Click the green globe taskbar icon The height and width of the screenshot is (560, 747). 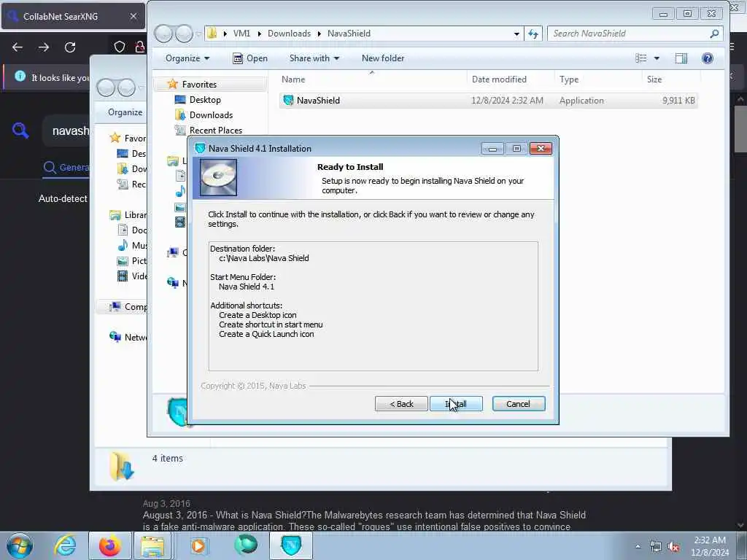[x=246, y=545]
